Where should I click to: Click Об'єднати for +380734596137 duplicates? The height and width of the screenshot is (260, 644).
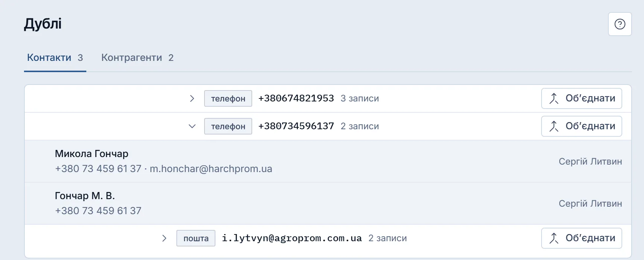(x=581, y=126)
